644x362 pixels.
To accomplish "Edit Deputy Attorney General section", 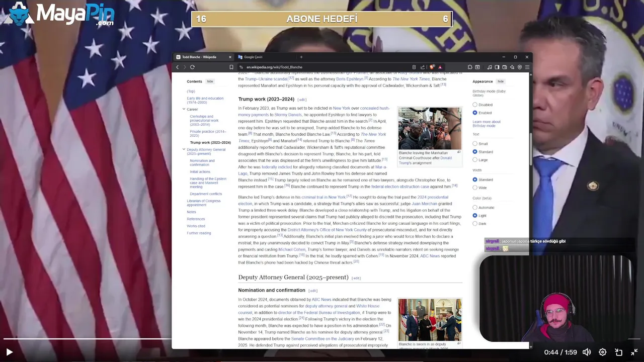I will pos(356,278).
